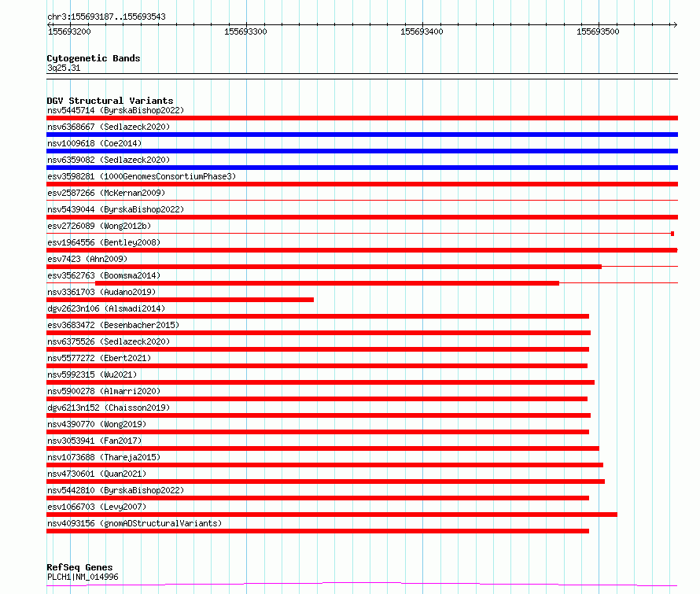The image size is (700, 594).
Task: Click the red bar of dgv6213n152
Action: coord(319,415)
